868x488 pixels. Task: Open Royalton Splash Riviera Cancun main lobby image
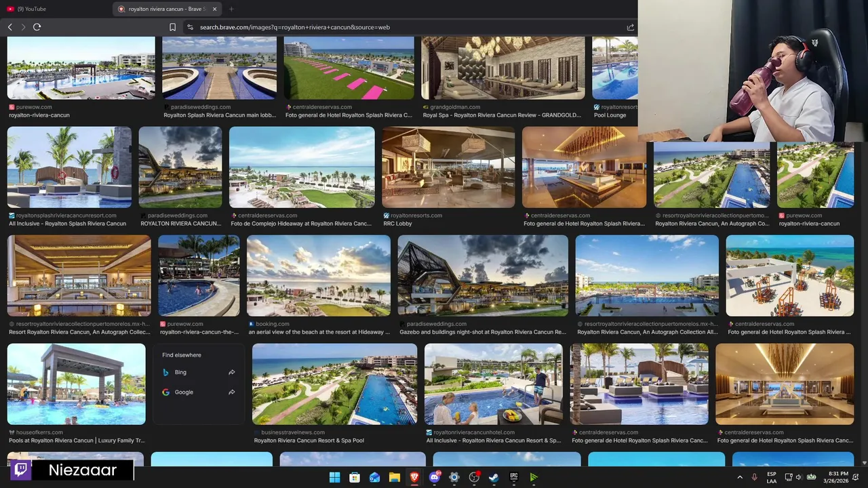pyautogui.click(x=219, y=68)
